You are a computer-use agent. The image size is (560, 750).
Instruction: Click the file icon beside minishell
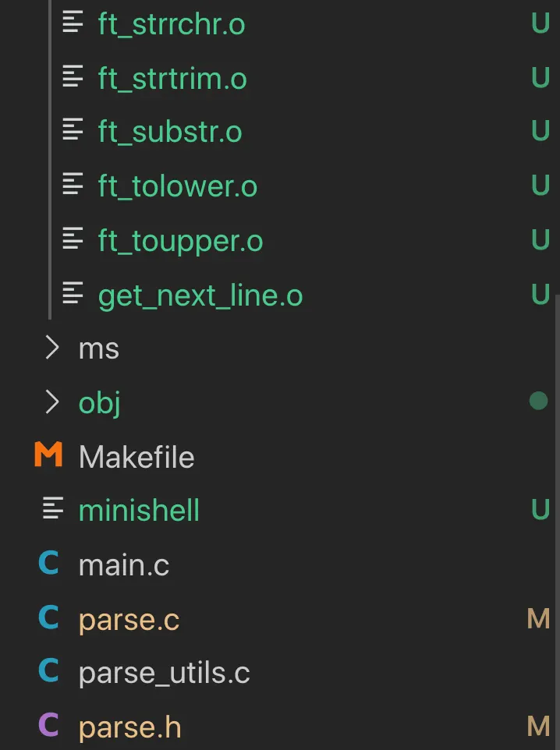53,509
